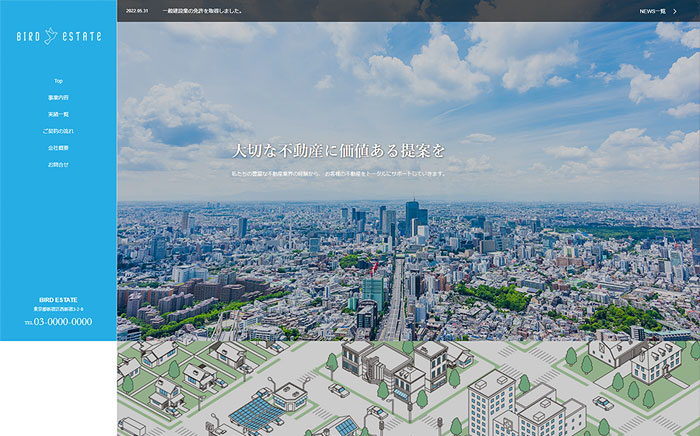700x436 pixels.
Task: Select ご契約の流れ in the sidebar
Action: 58,131
